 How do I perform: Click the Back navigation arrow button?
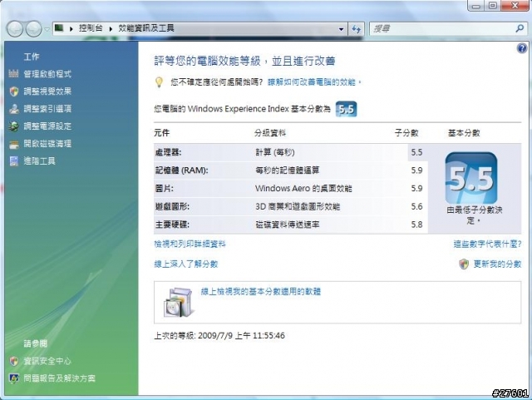15,29
